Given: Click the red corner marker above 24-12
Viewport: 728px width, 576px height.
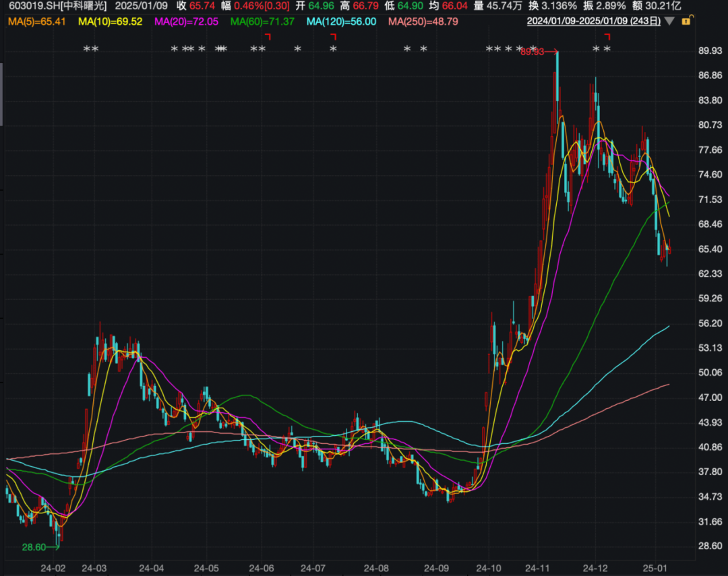Looking at the screenshot, I should [x=607, y=36].
